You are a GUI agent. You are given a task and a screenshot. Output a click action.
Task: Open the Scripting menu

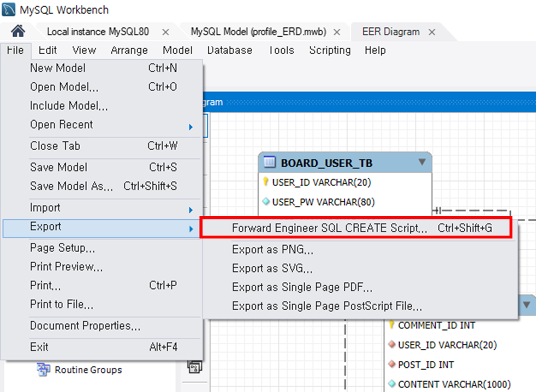(x=330, y=50)
